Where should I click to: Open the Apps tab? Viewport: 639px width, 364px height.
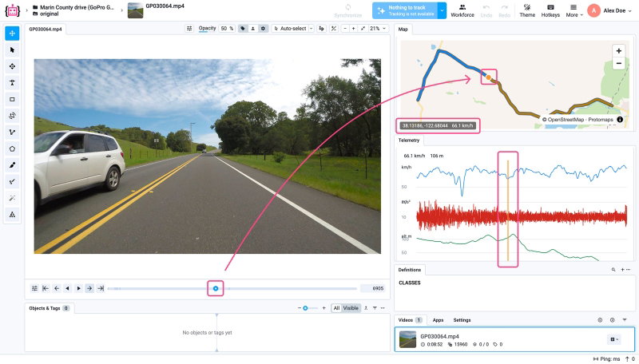438,320
